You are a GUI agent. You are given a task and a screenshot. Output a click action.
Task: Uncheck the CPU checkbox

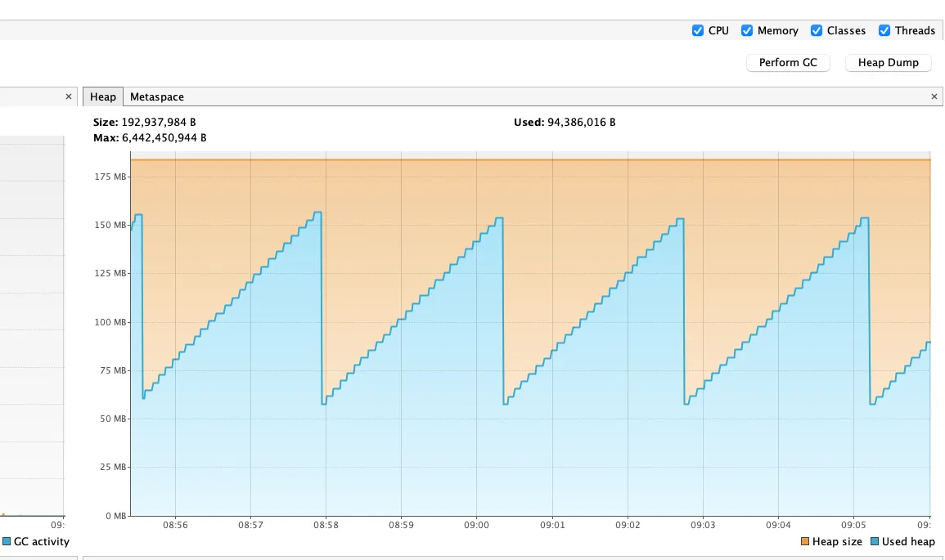coord(698,30)
